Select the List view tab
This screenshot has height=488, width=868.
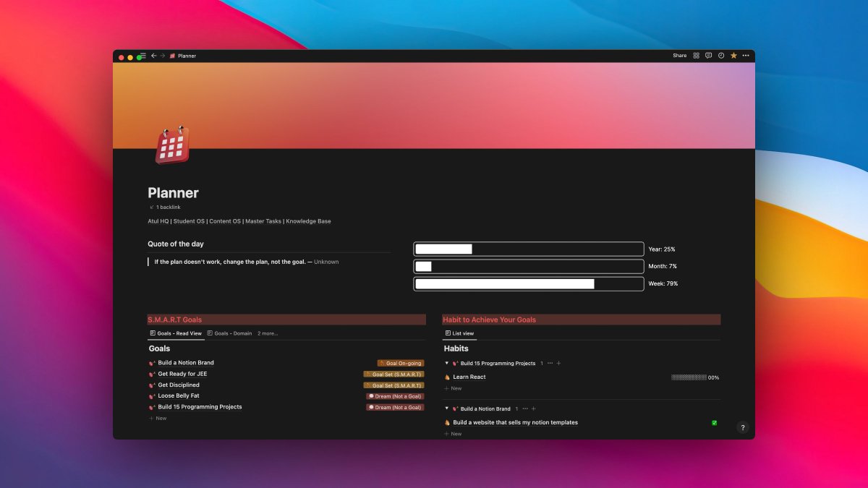(459, 333)
